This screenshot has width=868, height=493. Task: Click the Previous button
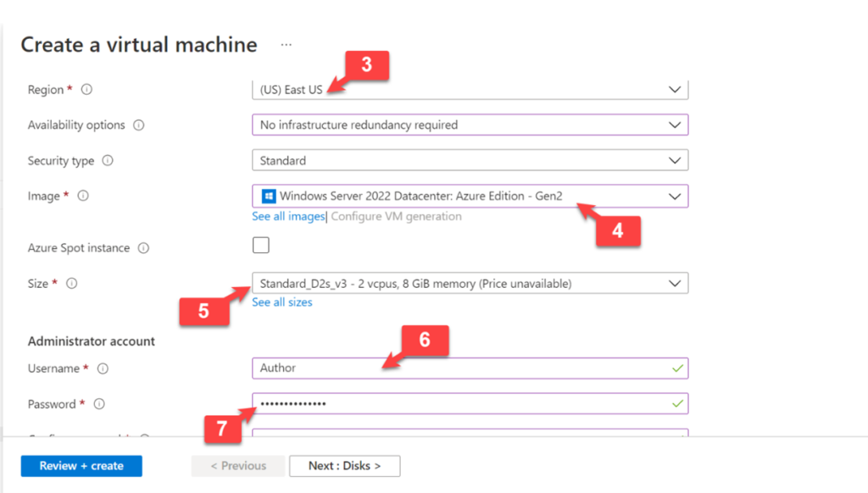tap(238, 466)
